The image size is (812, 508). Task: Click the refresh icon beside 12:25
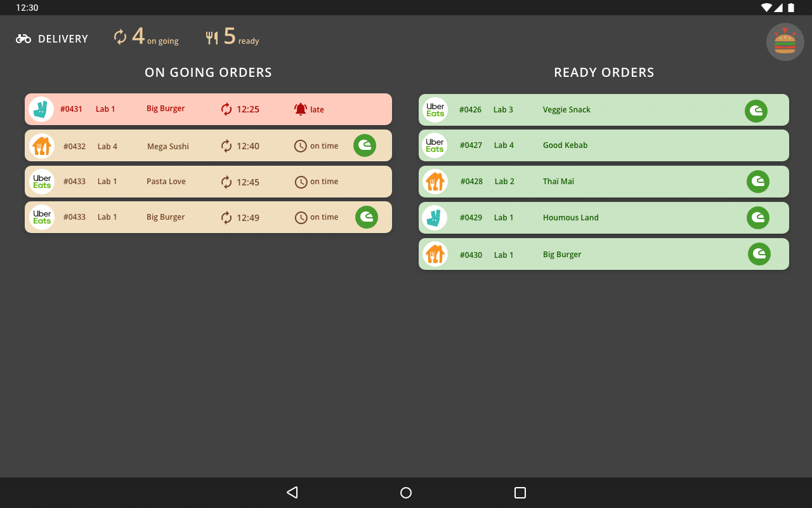[x=226, y=109]
